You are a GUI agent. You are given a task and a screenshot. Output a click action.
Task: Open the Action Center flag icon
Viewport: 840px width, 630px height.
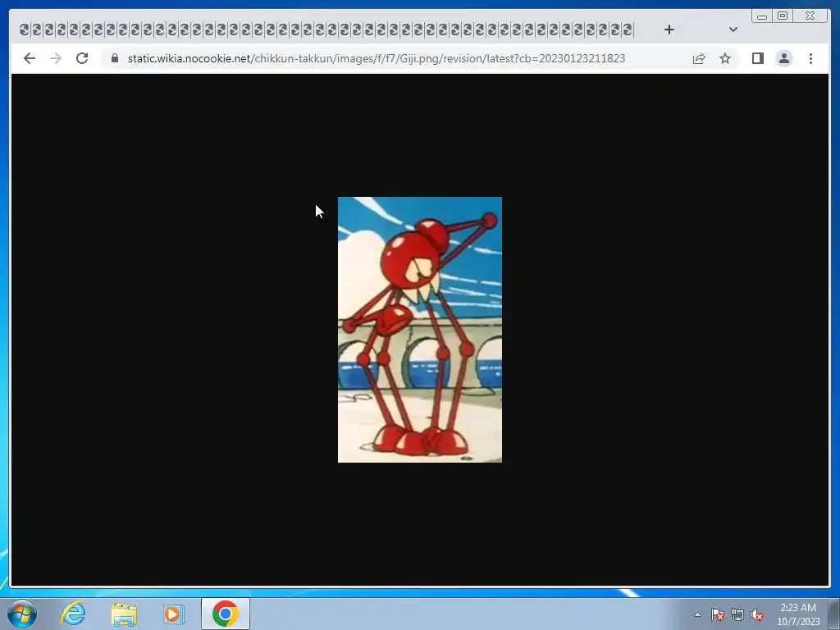(x=718, y=614)
